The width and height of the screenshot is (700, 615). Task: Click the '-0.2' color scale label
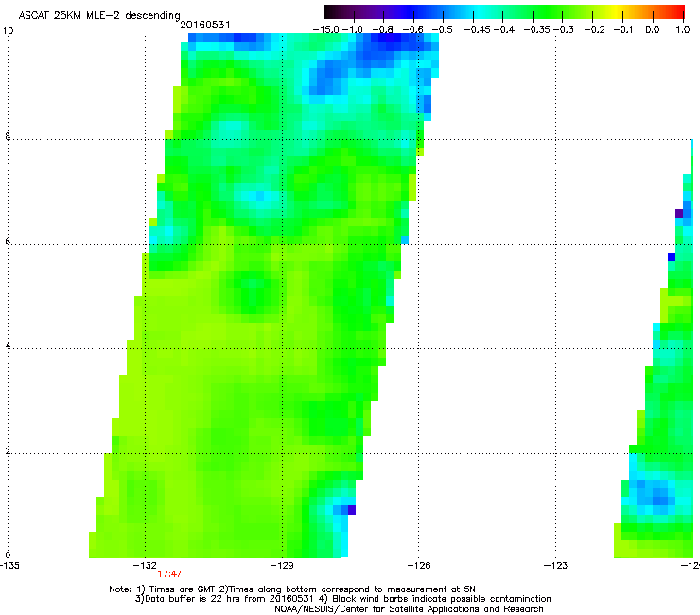pyautogui.click(x=594, y=30)
